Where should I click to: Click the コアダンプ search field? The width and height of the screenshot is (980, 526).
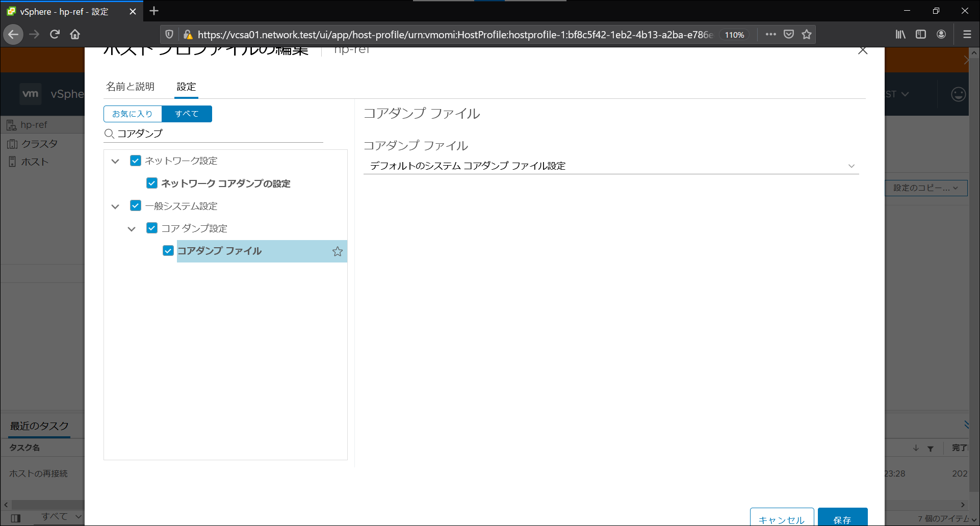click(x=219, y=134)
